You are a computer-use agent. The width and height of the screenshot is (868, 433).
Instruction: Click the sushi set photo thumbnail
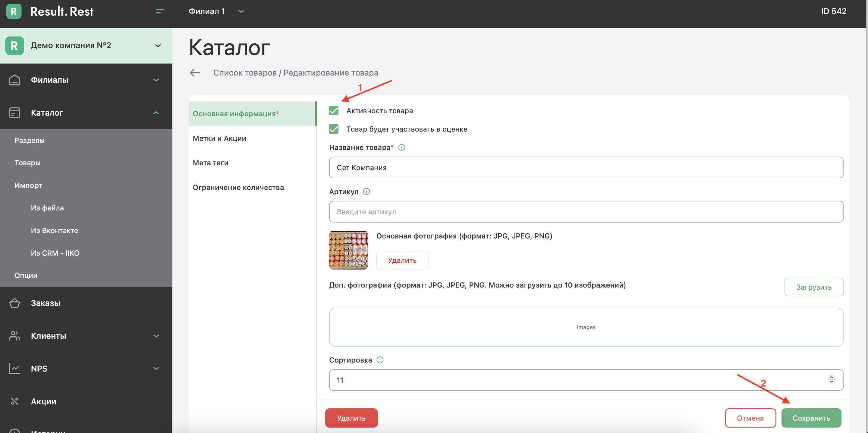(348, 250)
